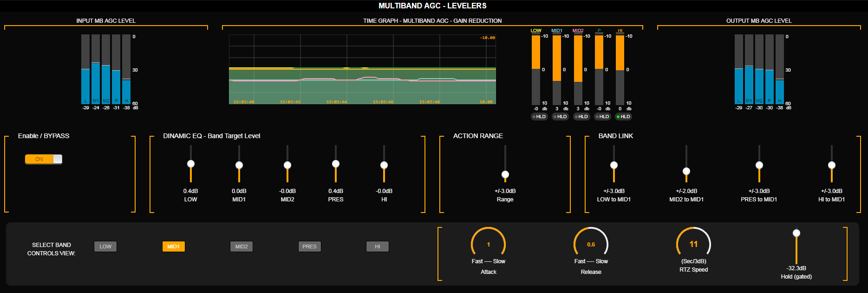This screenshot has height=293, width=868.
Task: Click the Action Range slider handle
Action: (x=505, y=174)
